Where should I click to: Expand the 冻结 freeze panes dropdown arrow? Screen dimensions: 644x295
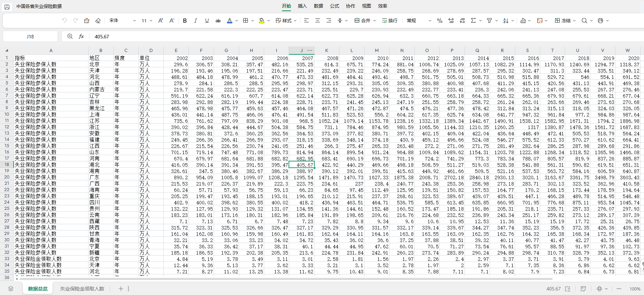tap(574, 21)
